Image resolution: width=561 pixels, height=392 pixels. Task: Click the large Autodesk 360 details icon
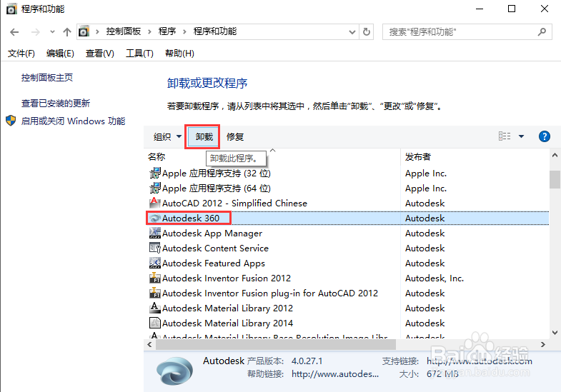click(175, 371)
